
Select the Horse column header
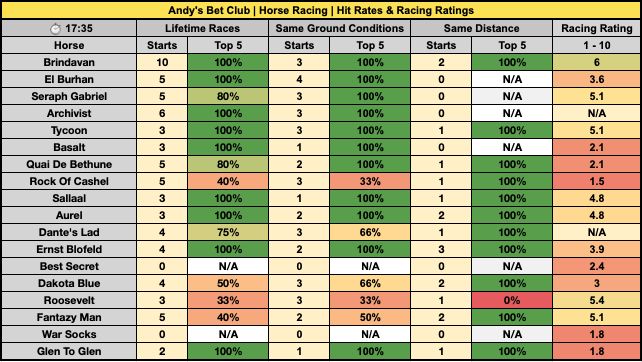click(69, 45)
